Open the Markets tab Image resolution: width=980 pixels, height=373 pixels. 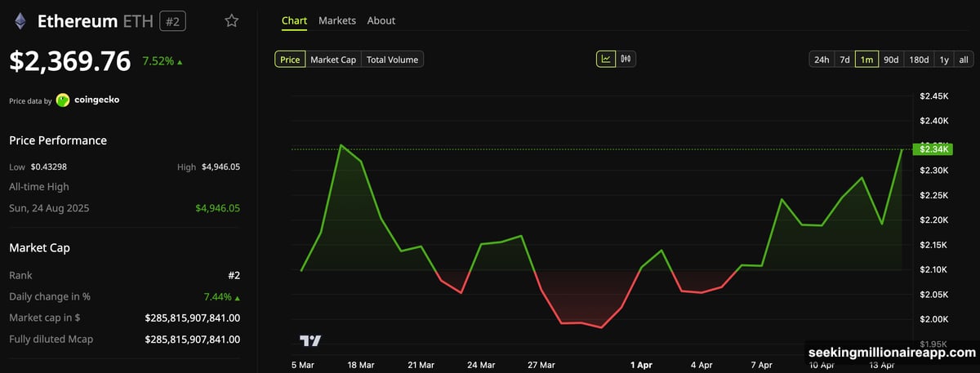337,20
